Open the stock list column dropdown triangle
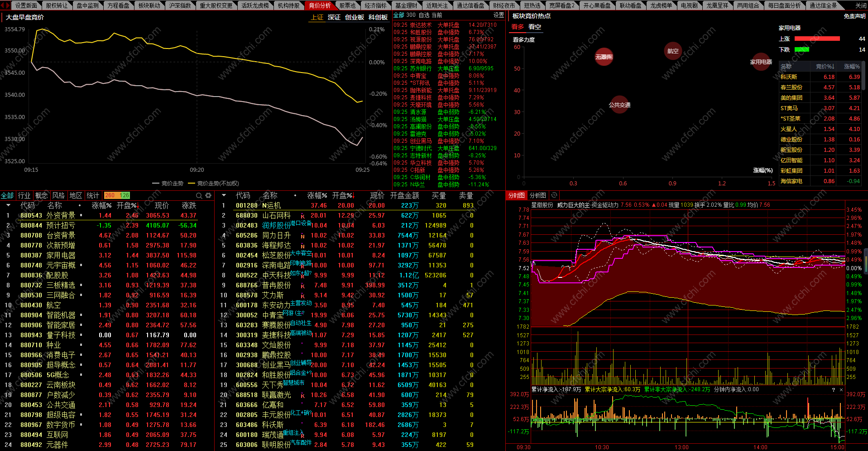 tap(224, 195)
